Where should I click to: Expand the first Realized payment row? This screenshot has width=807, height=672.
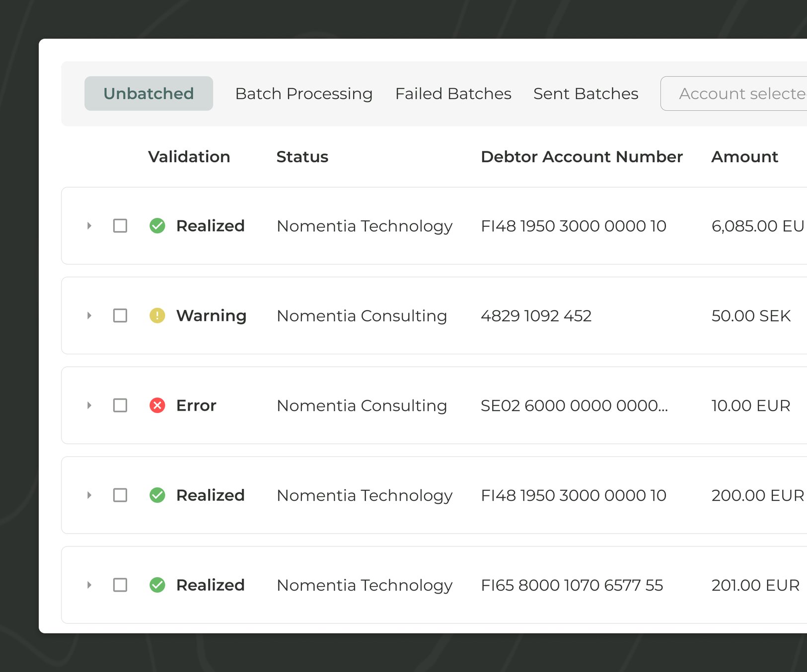[90, 226]
